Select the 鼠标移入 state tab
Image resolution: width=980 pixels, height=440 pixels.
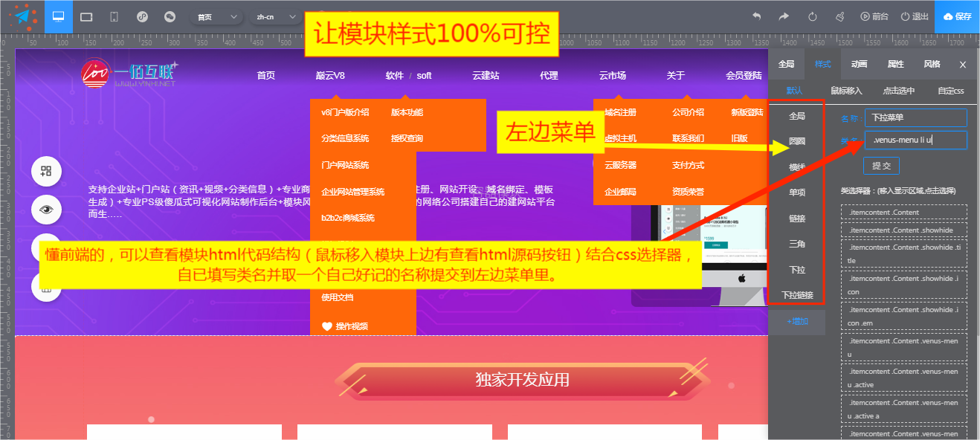click(x=846, y=91)
